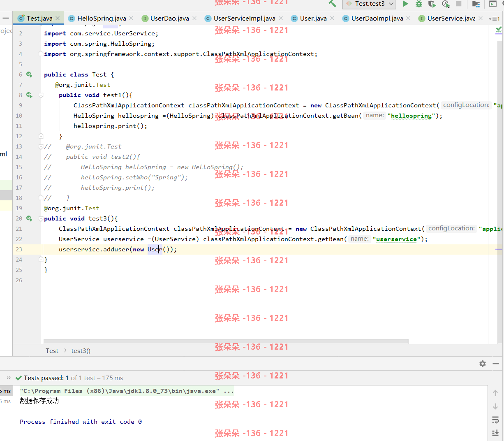Click the Test breadcrumb
The width and height of the screenshot is (504, 441).
click(52, 351)
